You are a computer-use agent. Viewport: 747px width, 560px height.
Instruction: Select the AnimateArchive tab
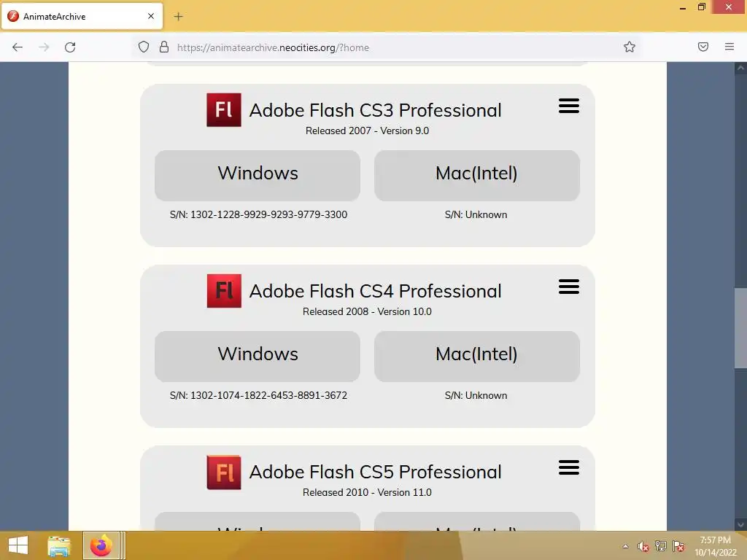82,16
